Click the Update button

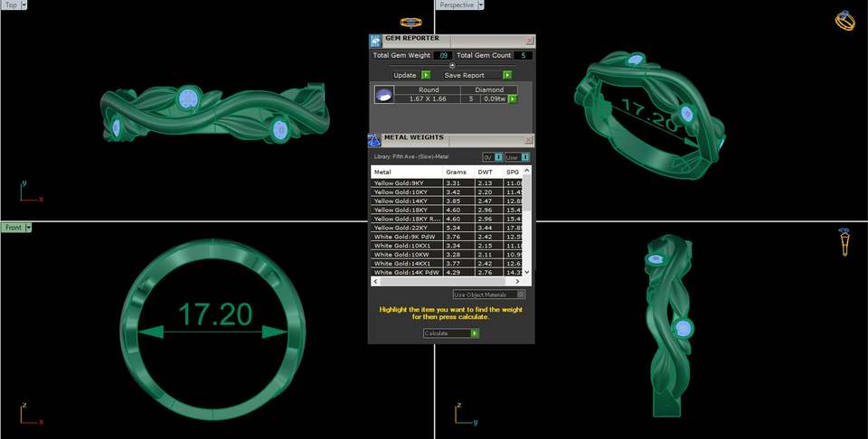(x=411, y=75)
